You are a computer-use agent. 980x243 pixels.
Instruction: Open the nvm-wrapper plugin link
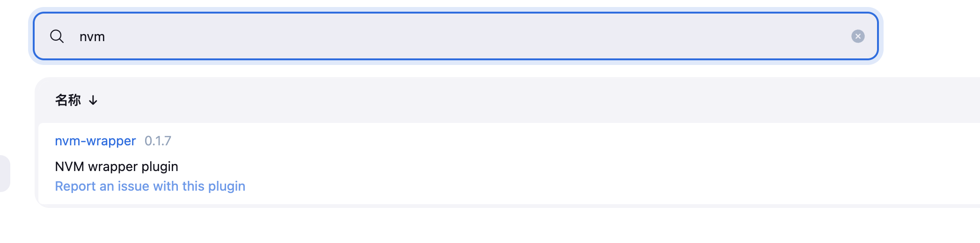95,141
